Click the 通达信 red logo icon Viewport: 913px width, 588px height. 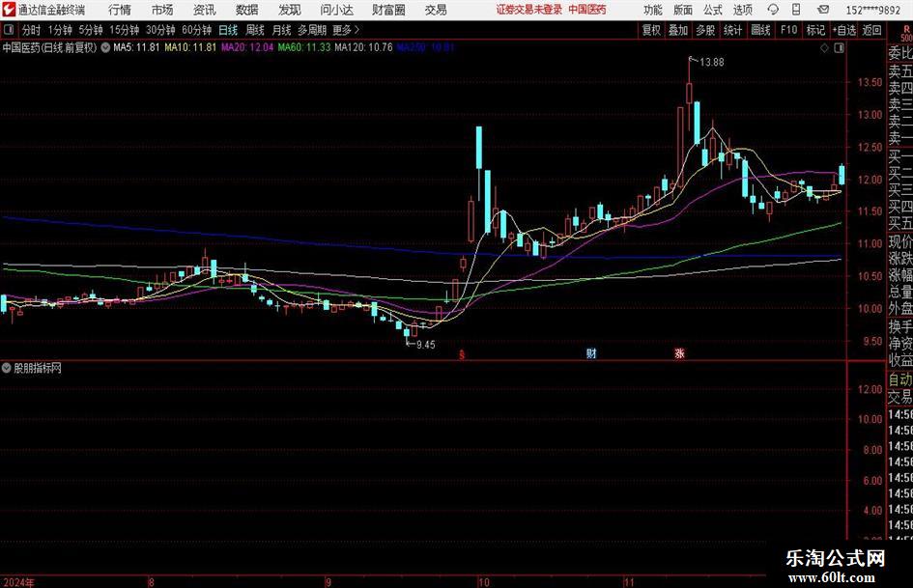pyautogui.click(x=9, y=10)
